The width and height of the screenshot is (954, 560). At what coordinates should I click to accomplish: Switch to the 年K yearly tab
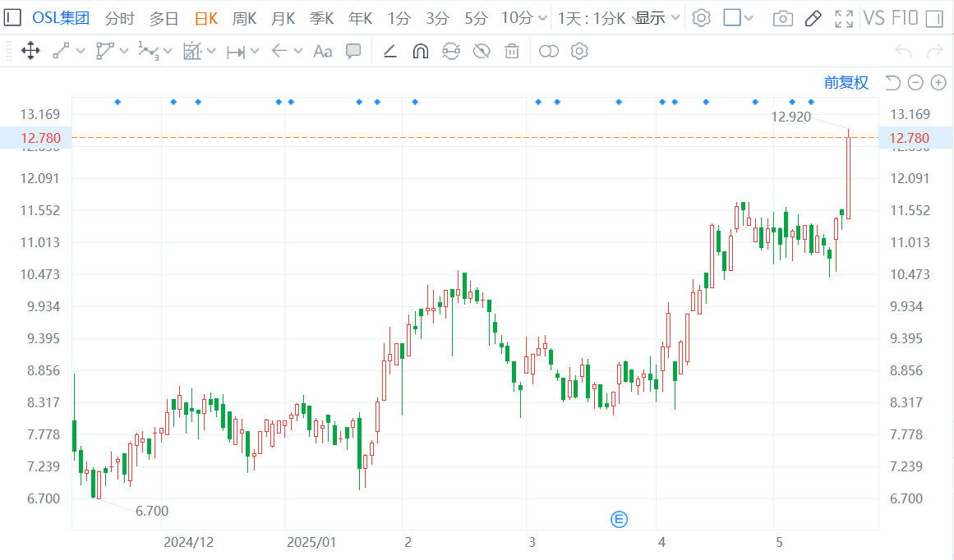(360, 19)
